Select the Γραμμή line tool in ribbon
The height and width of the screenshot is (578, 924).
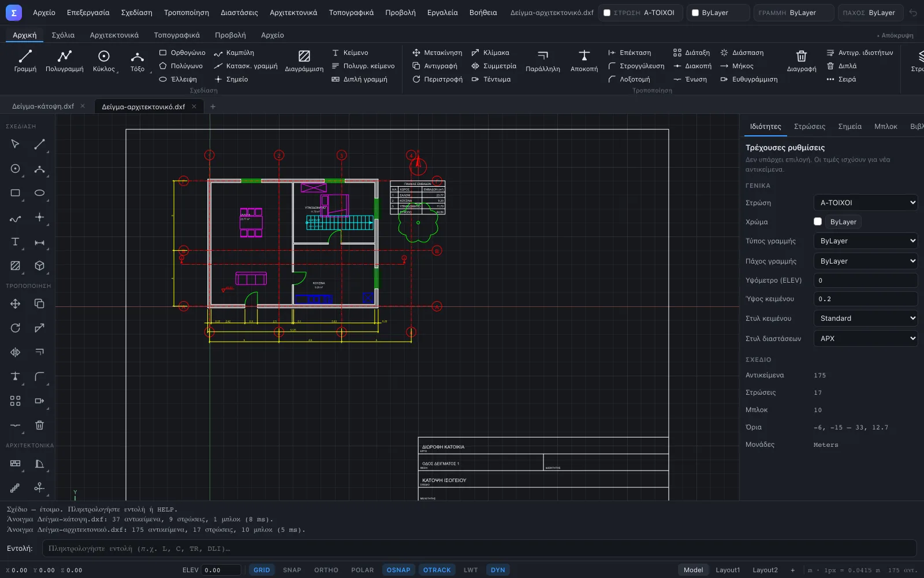click(25, 61)
